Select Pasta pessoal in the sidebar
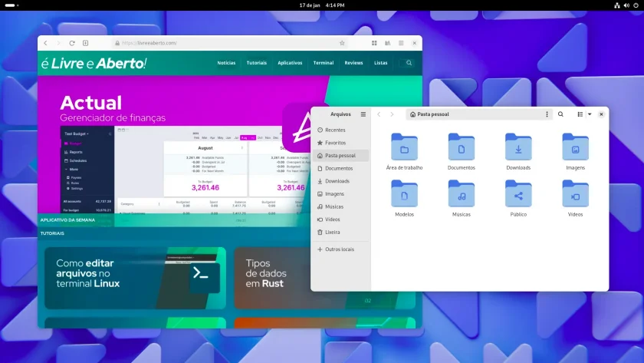The height and width of the screenshot is (363, 644). click(x=341, y=155)
